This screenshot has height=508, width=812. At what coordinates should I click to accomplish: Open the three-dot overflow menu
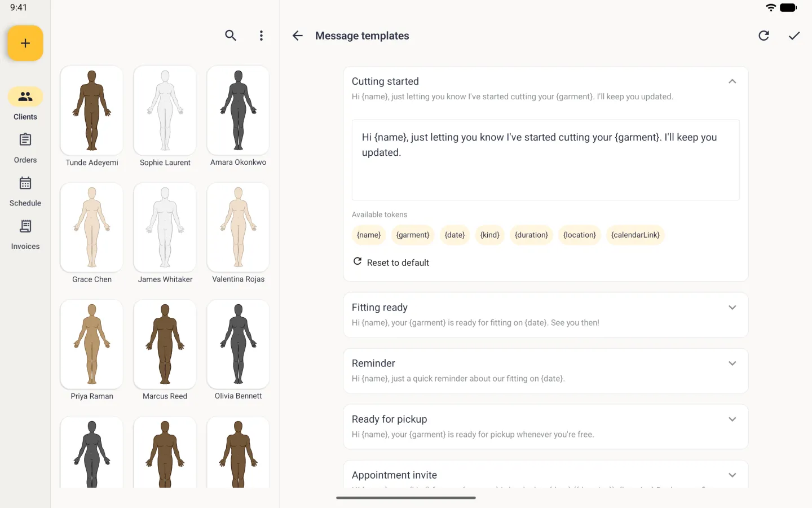(x=261, y=36)
